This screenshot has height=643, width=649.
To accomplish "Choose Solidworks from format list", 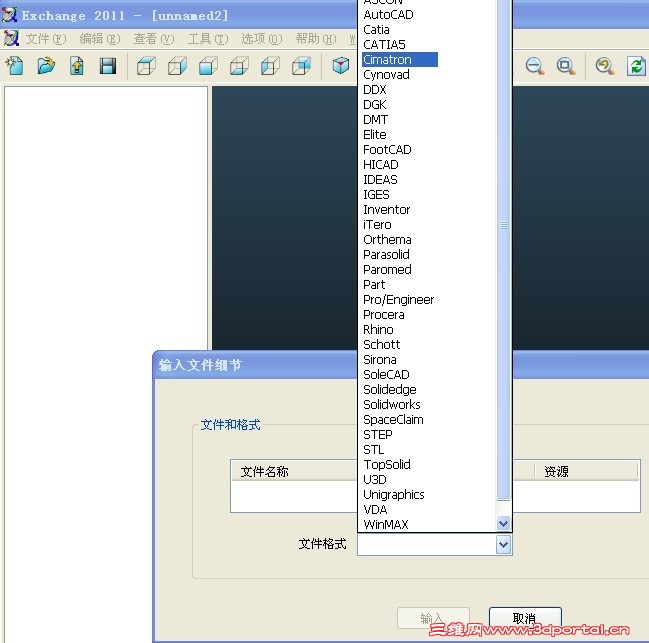I will pyautogui.click(x=392, y=405).
